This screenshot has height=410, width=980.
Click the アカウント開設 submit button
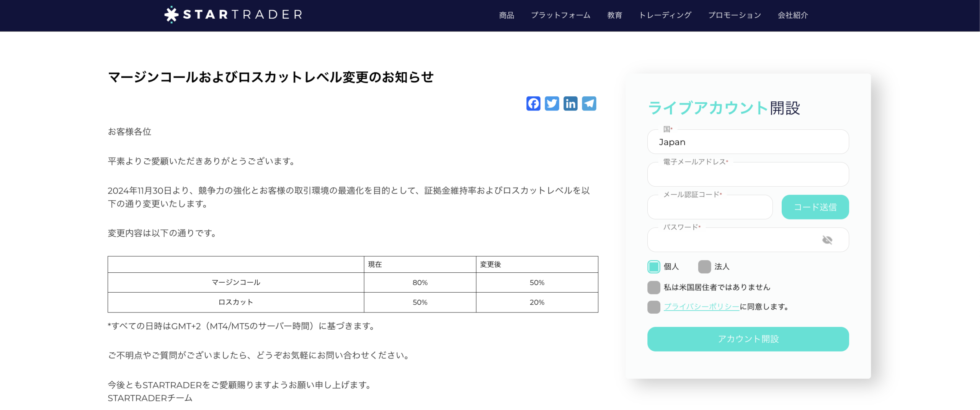coord(748,339)
